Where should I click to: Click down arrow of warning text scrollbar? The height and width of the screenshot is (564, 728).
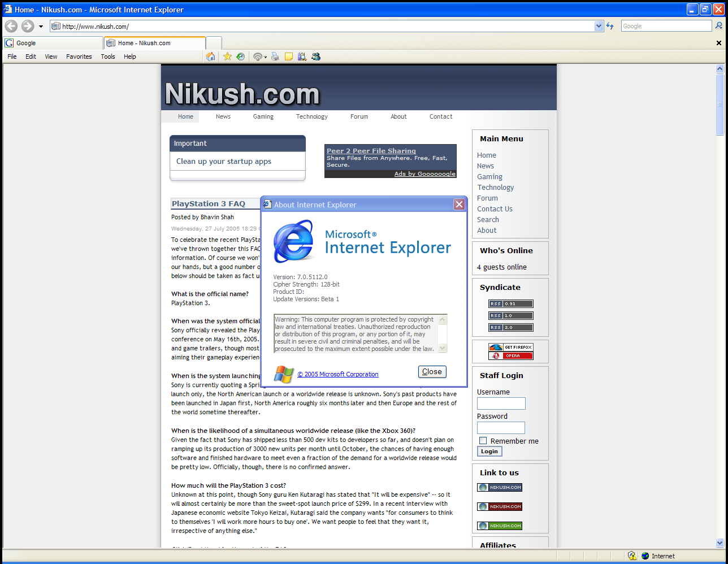(442, 348)
